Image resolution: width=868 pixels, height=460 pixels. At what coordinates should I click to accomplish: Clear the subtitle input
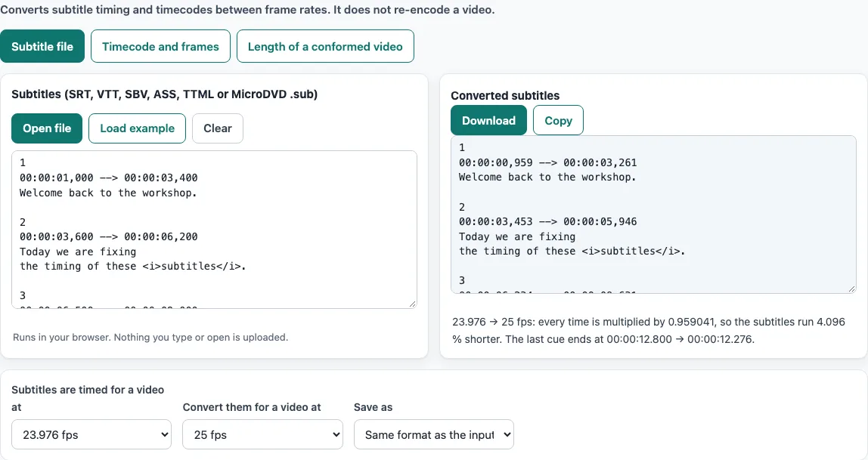[218, 128]
